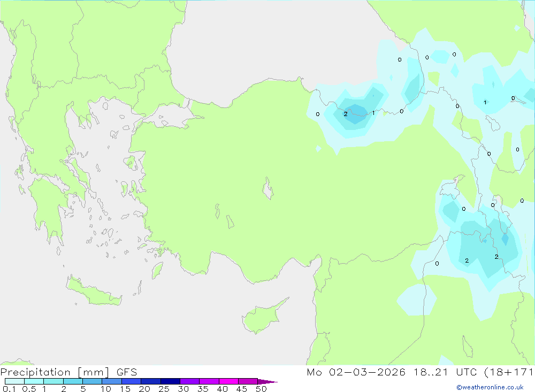The image size is (535, 392).
Task: Click the '35' legend scale label
Action: (x=203, y=389)
